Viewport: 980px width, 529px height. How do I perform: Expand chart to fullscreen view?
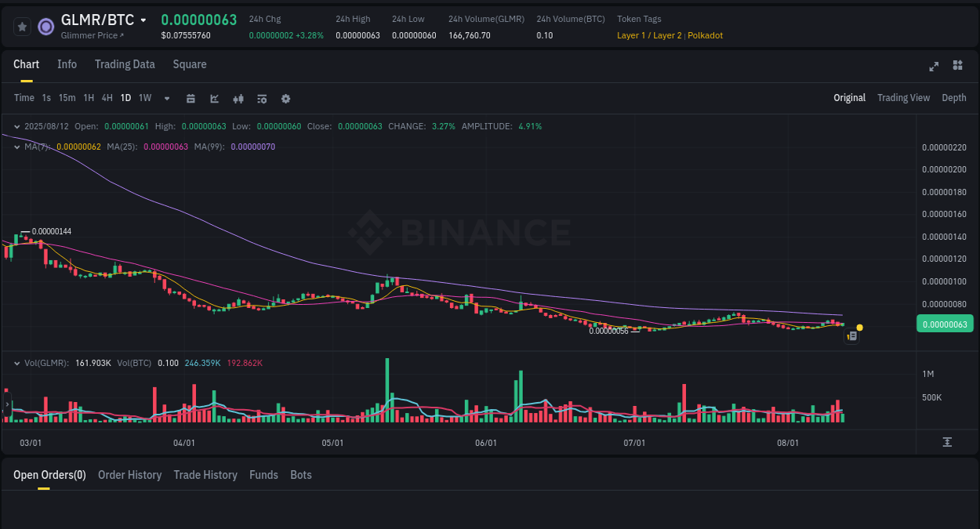coord(934,67)
